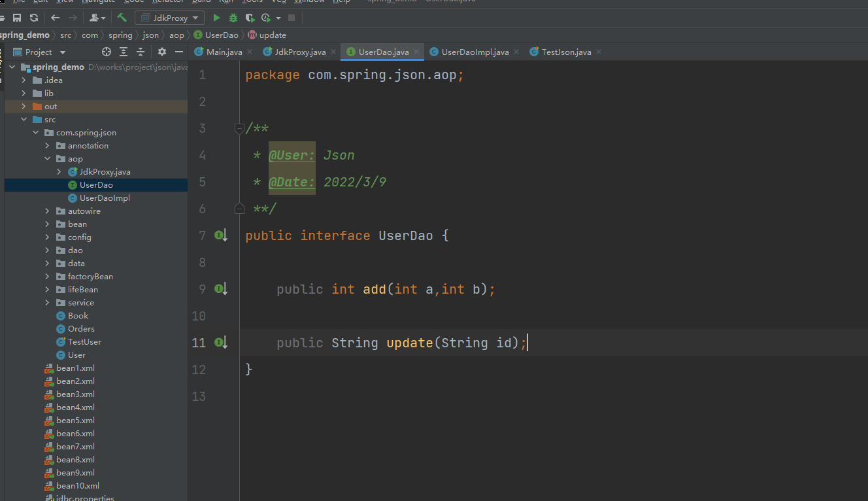Click the Save All toolbar icon
Image resolution: width=868 pixels, height=501 pixels.
(17, 18)
